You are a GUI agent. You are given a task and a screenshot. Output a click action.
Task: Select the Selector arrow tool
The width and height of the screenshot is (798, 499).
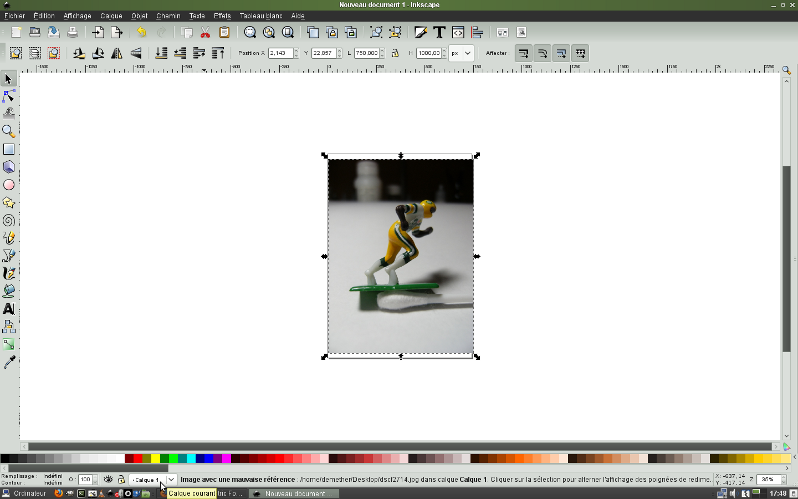pyautogui.click(x=9, y=79)
